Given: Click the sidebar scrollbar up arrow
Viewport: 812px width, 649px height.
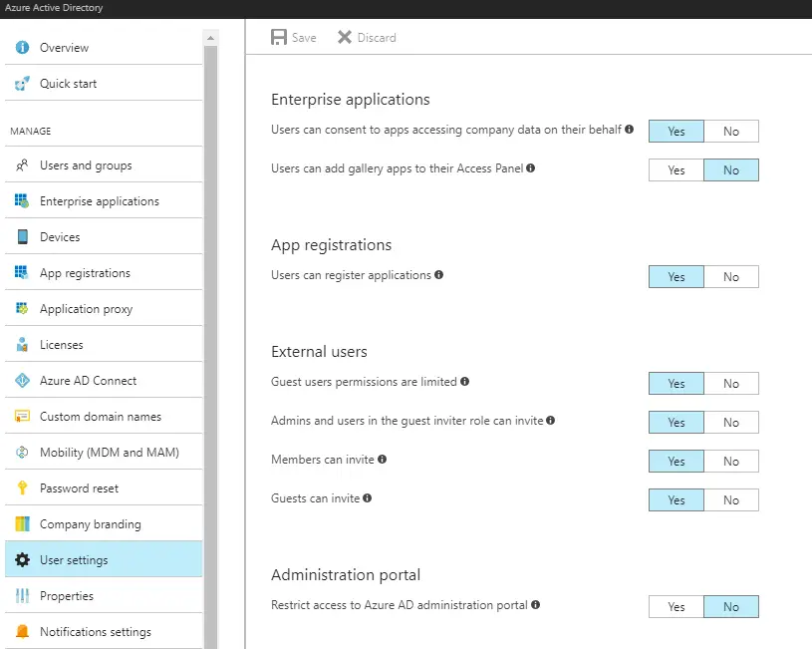Looking at the screenshot, I should (x=210, y=38).
